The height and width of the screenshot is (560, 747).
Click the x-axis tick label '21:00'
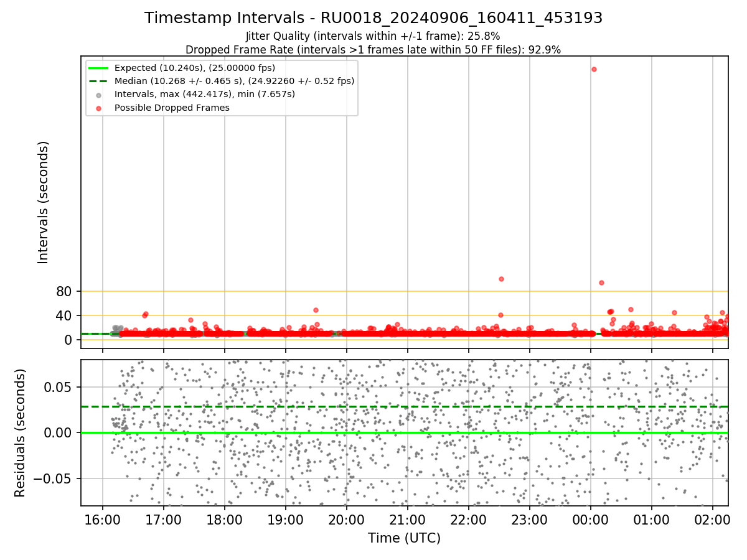408,518
